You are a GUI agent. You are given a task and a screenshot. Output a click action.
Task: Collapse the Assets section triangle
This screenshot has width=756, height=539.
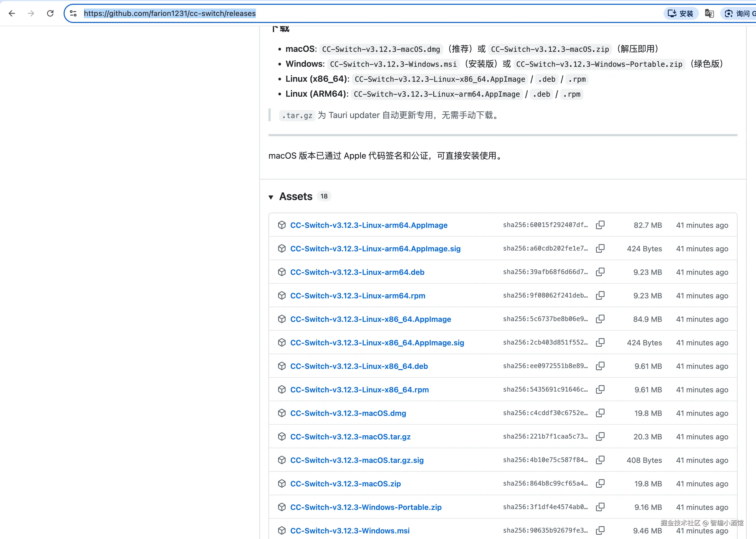(x=271, y=197)
